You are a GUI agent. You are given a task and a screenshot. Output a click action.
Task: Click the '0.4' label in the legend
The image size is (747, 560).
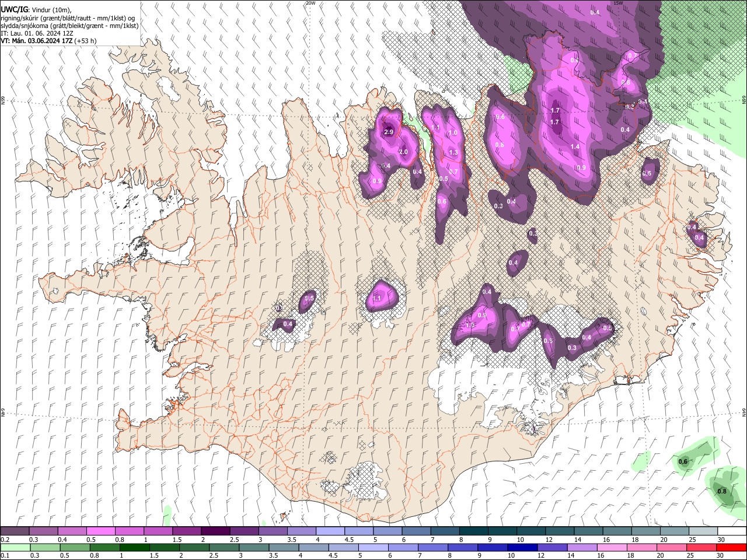tap(62, 540)
